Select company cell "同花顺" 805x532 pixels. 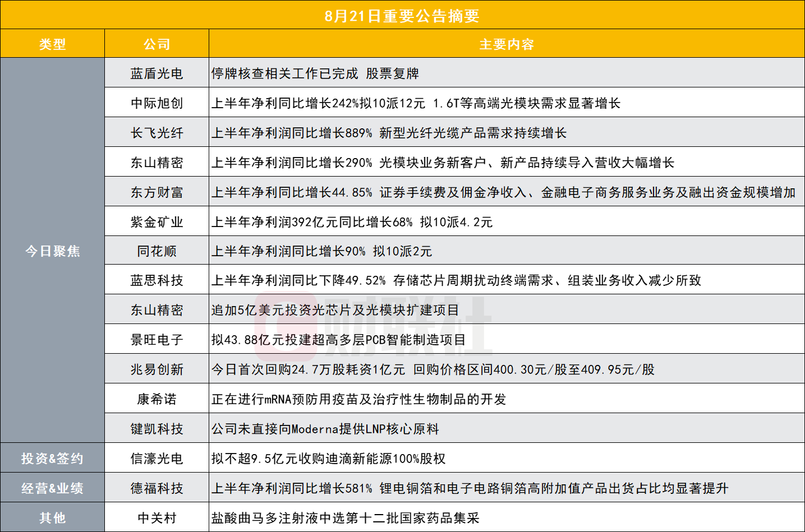pyautogui.click(x=157, y=251)
